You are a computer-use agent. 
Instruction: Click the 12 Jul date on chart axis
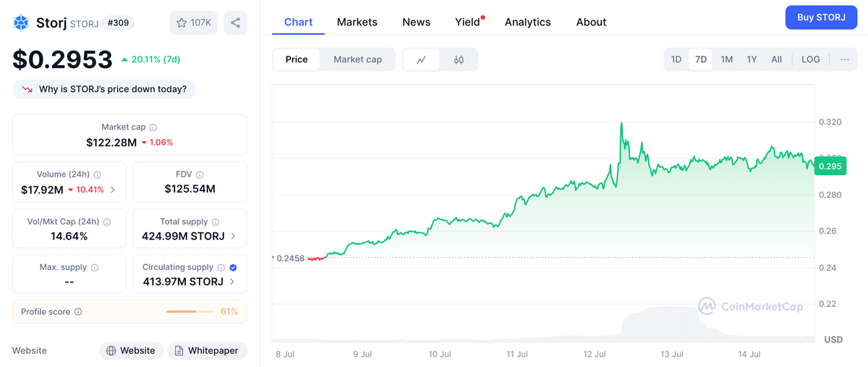[595, 355]
